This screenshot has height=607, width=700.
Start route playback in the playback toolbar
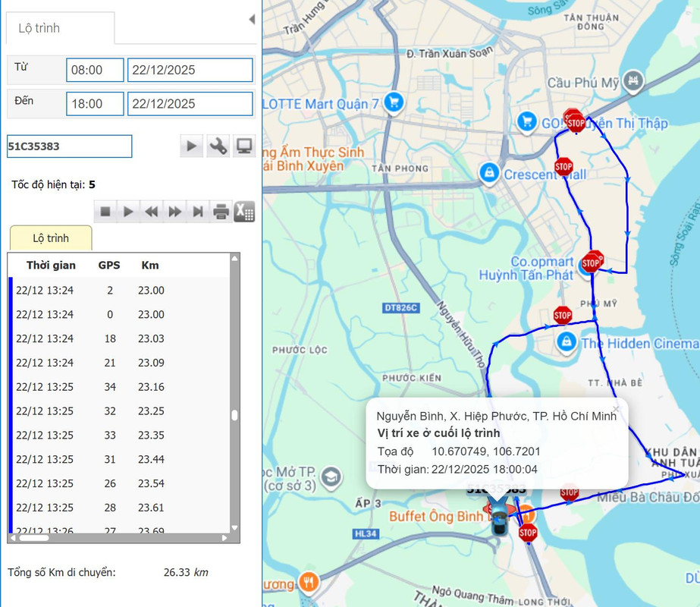(129, 211)
